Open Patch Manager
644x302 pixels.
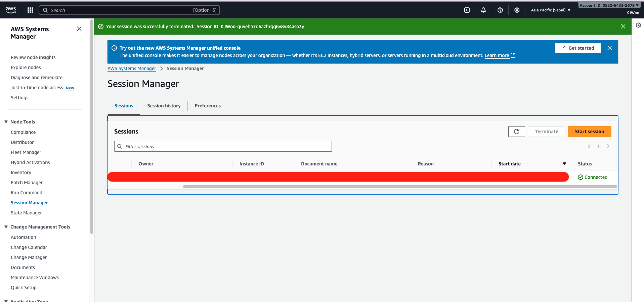[27, 183]
